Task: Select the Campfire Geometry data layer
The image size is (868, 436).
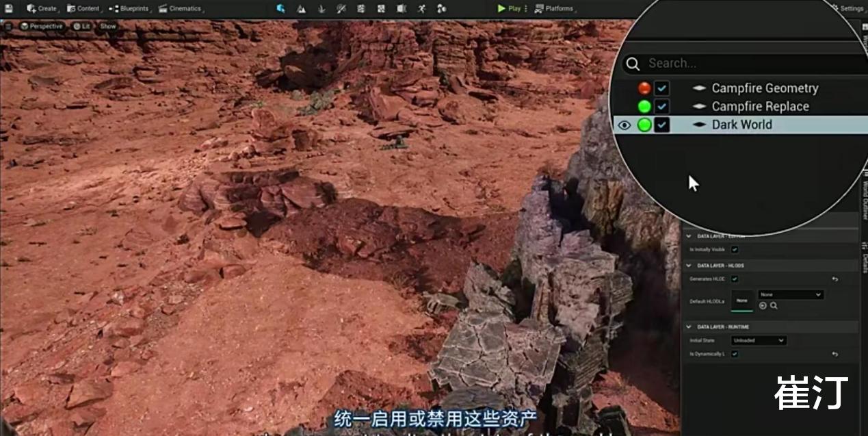Action: point(765,88)
